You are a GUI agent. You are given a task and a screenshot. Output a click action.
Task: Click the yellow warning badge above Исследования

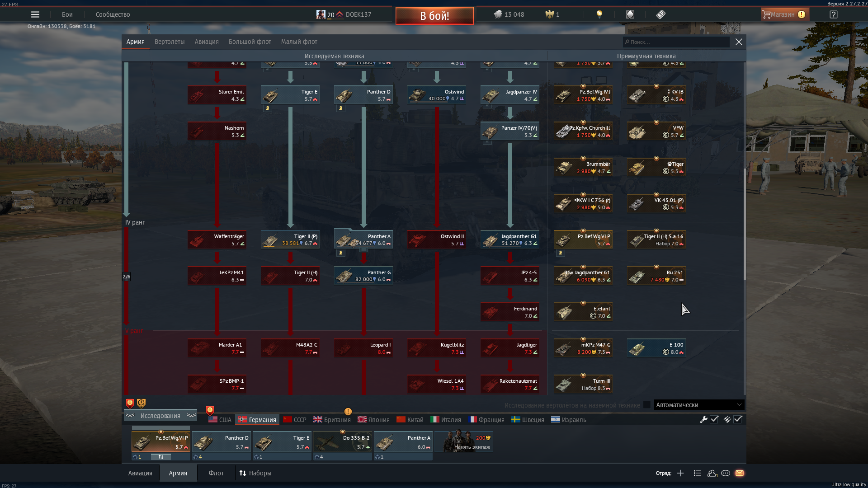pyautogui.click(x=141, y=403)
